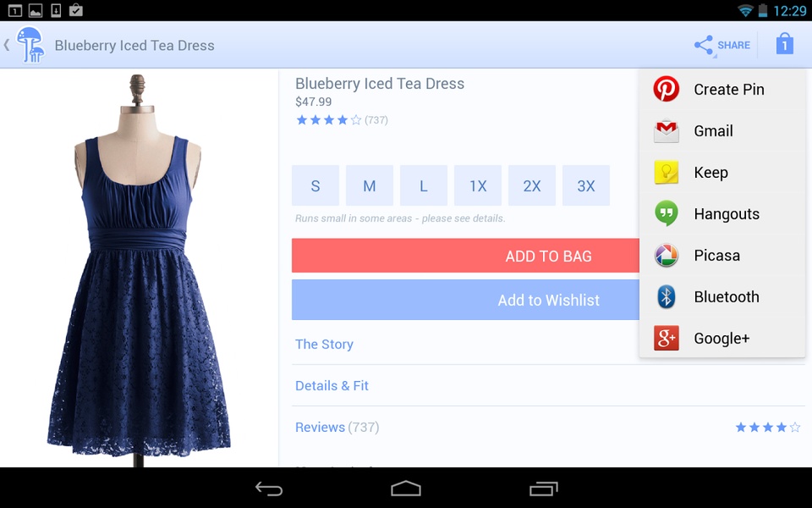This screenshot has width=812, height=508.
Task: Go back using the header back chevron
Action: click(x=7, y=45)
